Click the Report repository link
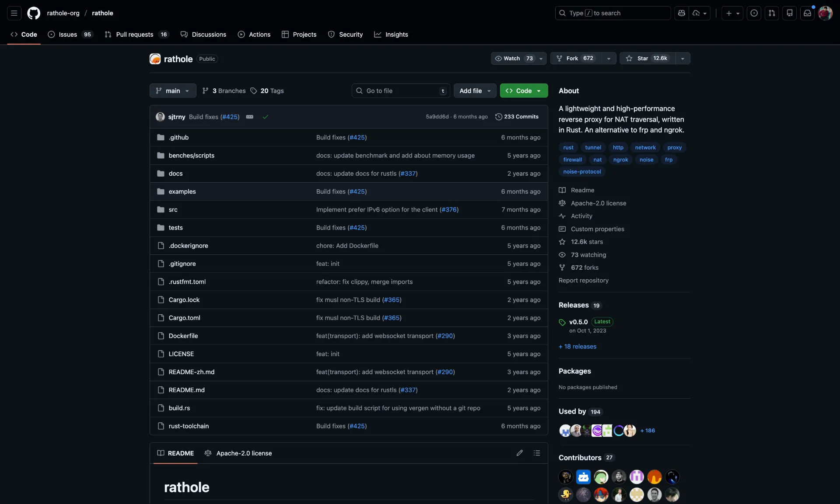Viewport: 840px width, 504px height. pyautogui.click(x=584, y=280)
